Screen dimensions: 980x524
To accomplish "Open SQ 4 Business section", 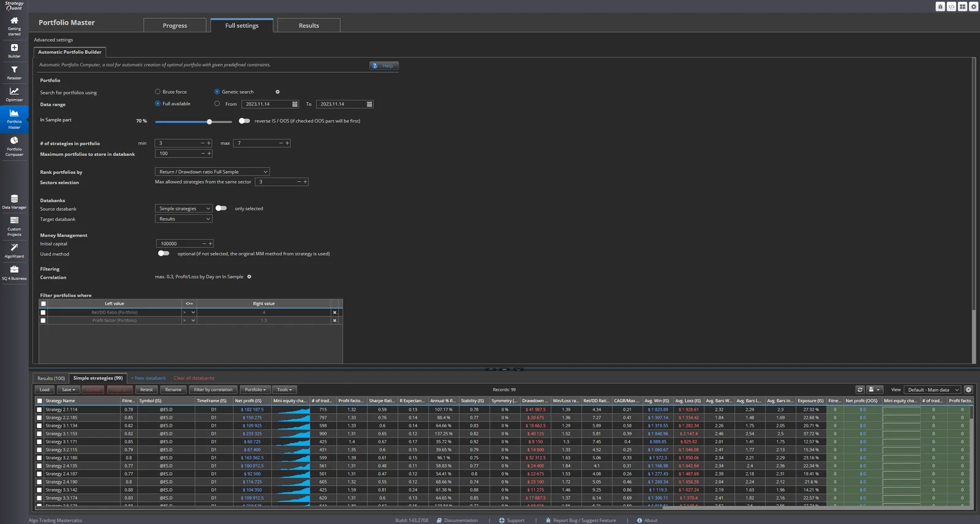I will click(x=14, y=273).
